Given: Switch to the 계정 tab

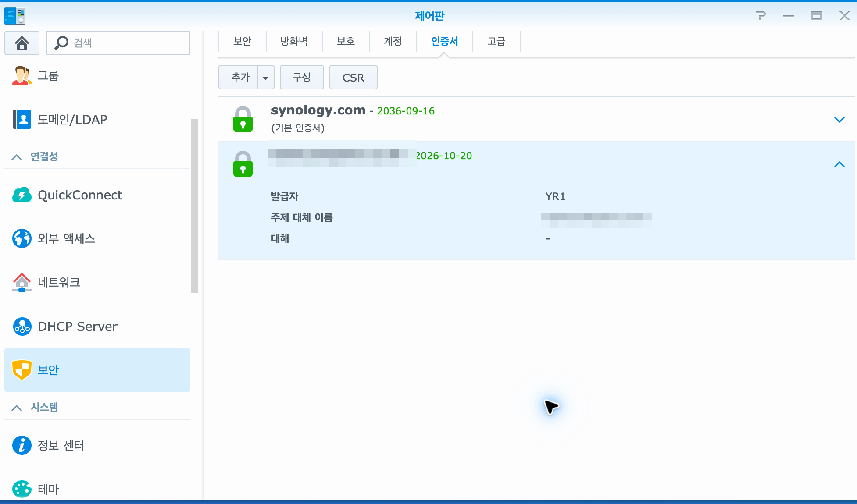Looking at the screenshot, I should tap(393, 41).
